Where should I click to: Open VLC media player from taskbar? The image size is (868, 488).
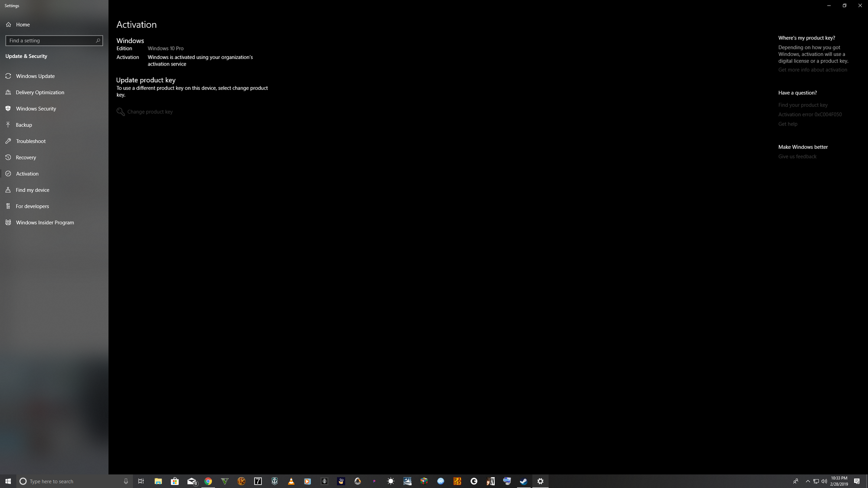tap(291, 481)
